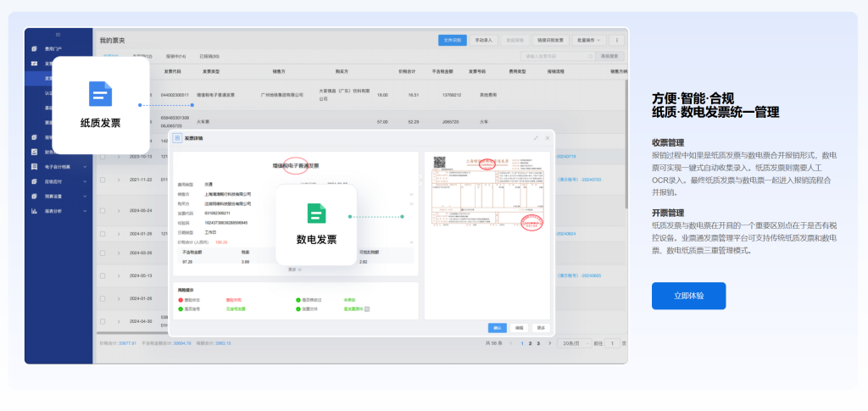Screen dimensions: 868x411
Task: Tick the checkbox for the 2021-11-22 row
Action: tap(103, 180)
